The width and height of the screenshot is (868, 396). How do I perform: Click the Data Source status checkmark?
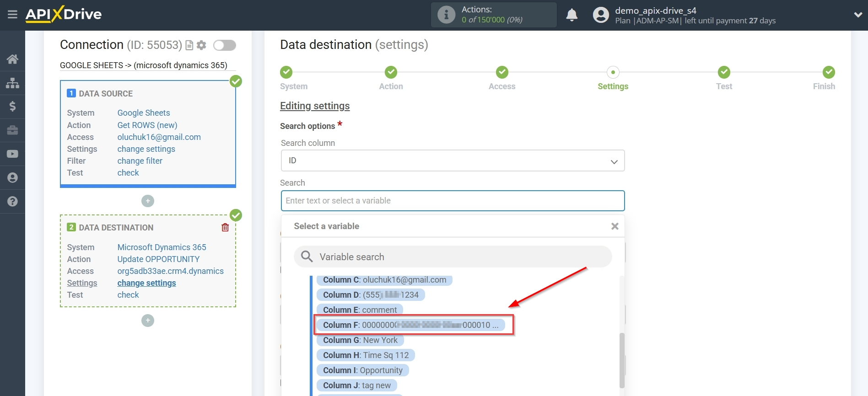236,81
